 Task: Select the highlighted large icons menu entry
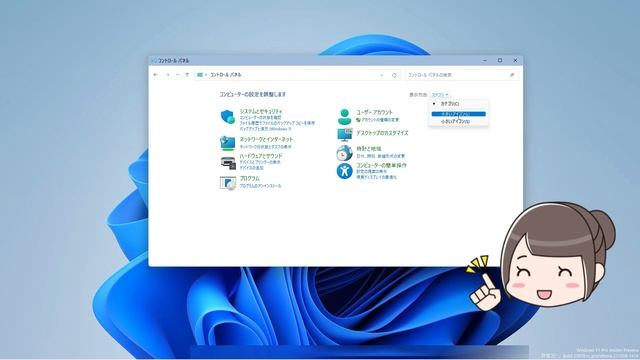pyautogui.click(x=458, y=114)
